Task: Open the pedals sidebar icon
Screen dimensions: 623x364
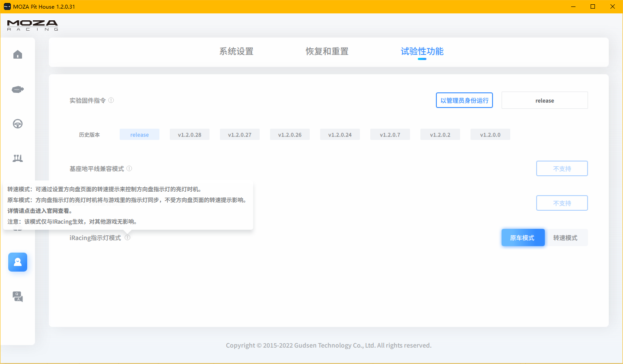Action: click(18, 158)
